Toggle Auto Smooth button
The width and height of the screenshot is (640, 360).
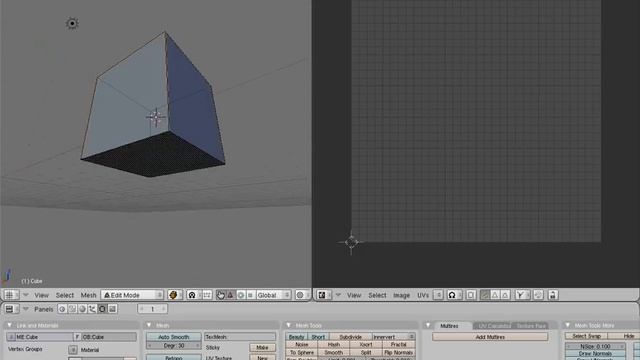tap(174, 337)
